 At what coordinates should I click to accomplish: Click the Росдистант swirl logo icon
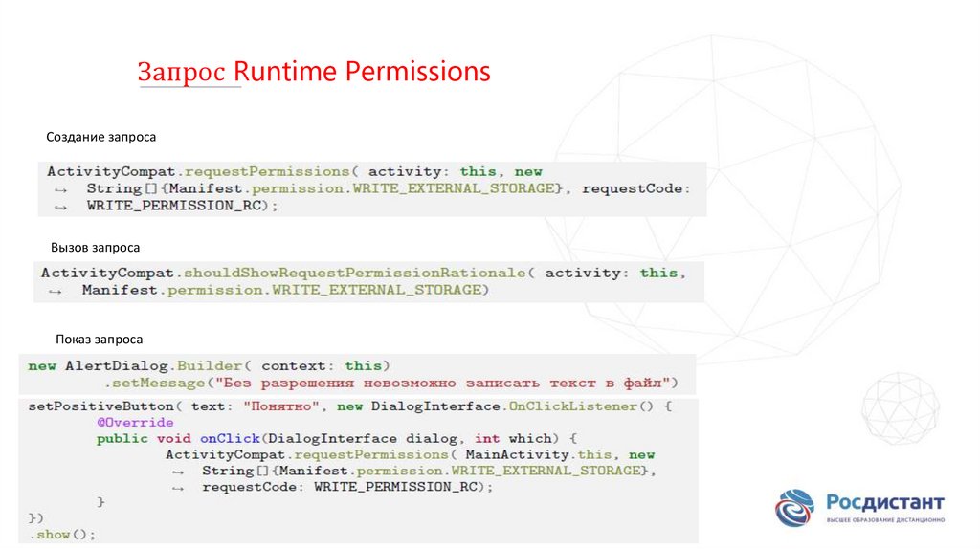[795, 508]
